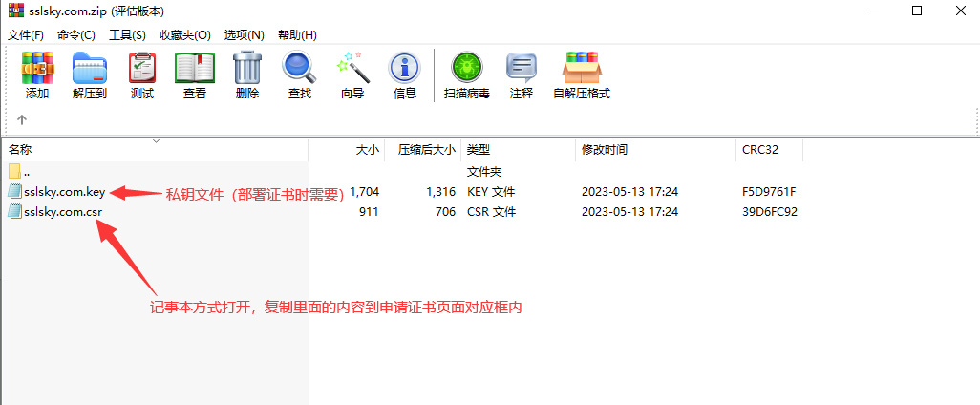Select the sslsky.com.csr file icon

click(14, 212)
